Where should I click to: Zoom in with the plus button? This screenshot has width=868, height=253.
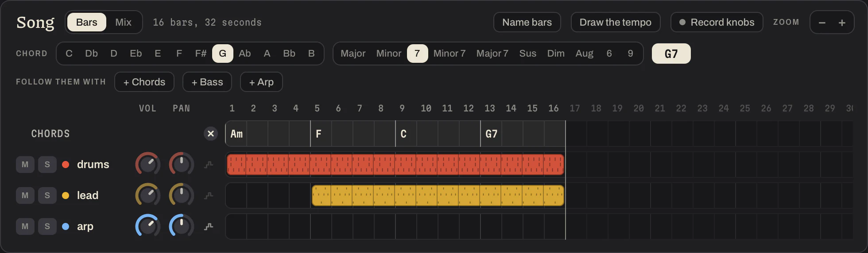[842, 23]
